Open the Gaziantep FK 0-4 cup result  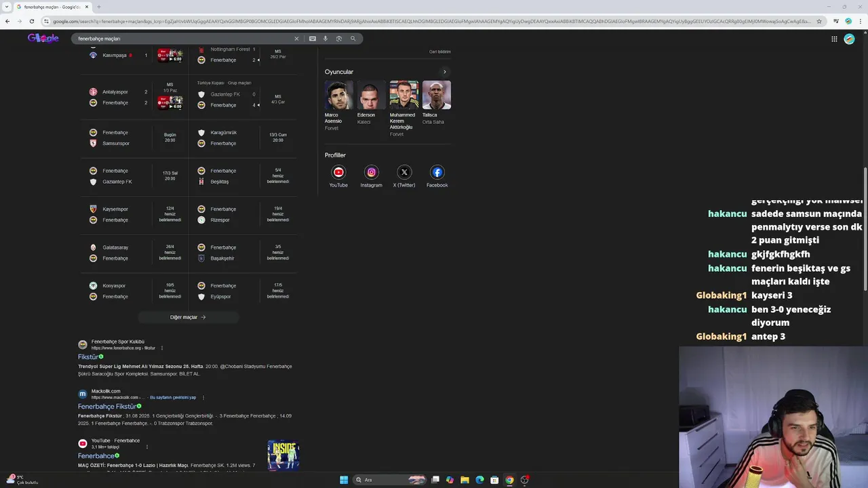coord(243,97)
